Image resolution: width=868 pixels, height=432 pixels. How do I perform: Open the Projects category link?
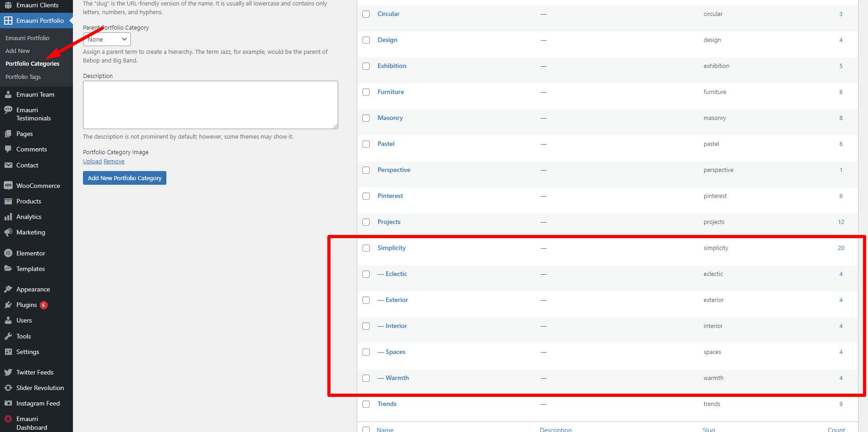pos(389,222)
